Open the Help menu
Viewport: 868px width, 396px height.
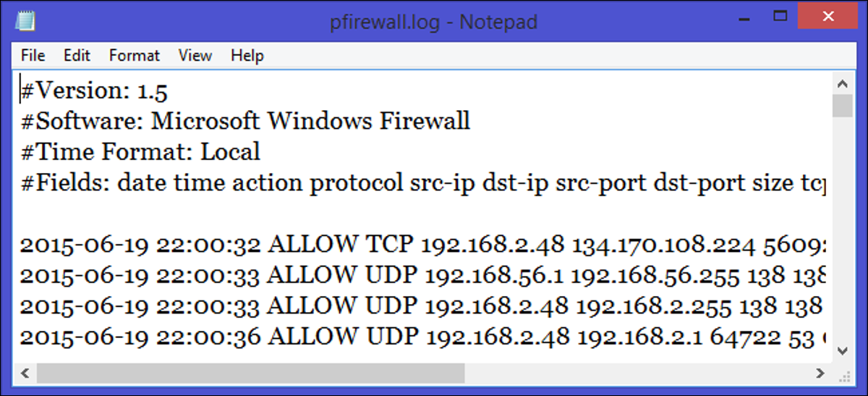pyautogui.click(x=247, y=55)
